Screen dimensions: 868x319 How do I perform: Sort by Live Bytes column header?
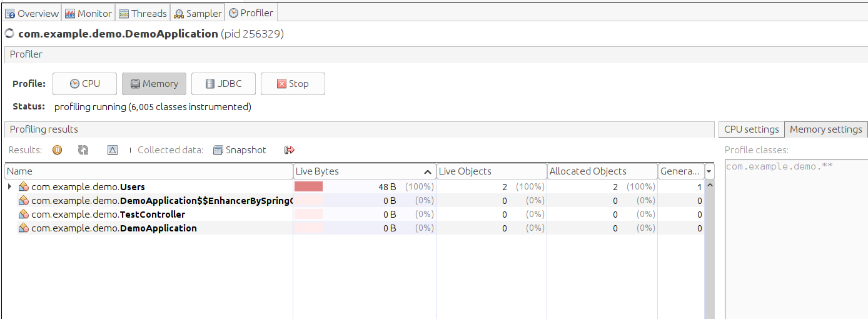coord(365,171)
